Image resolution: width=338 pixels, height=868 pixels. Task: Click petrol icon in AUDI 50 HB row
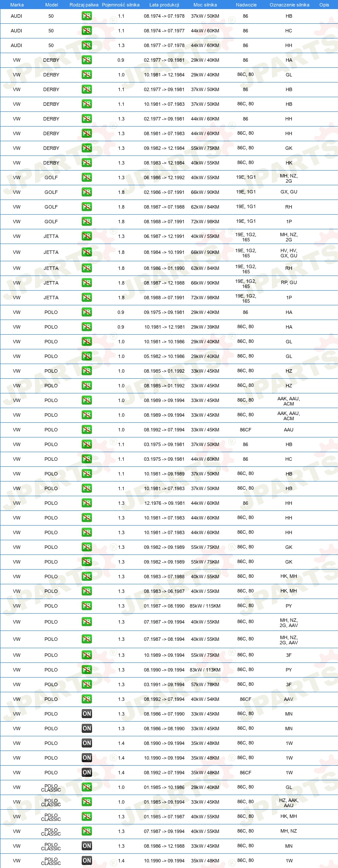(x=86, y=16)
